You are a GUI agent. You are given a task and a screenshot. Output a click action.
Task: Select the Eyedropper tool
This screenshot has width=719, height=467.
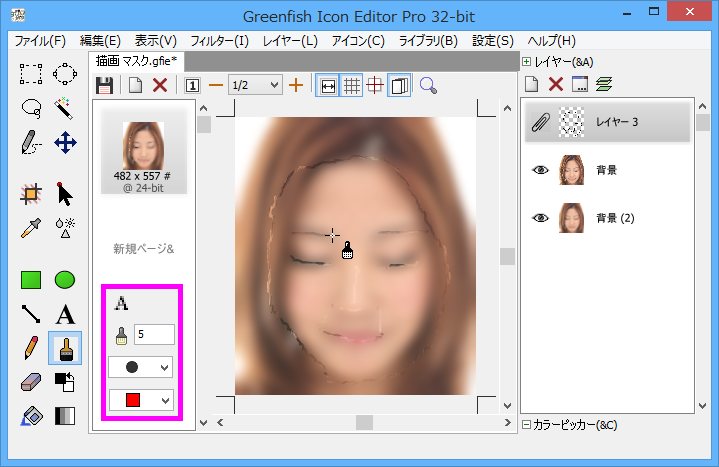coord(31,227)
